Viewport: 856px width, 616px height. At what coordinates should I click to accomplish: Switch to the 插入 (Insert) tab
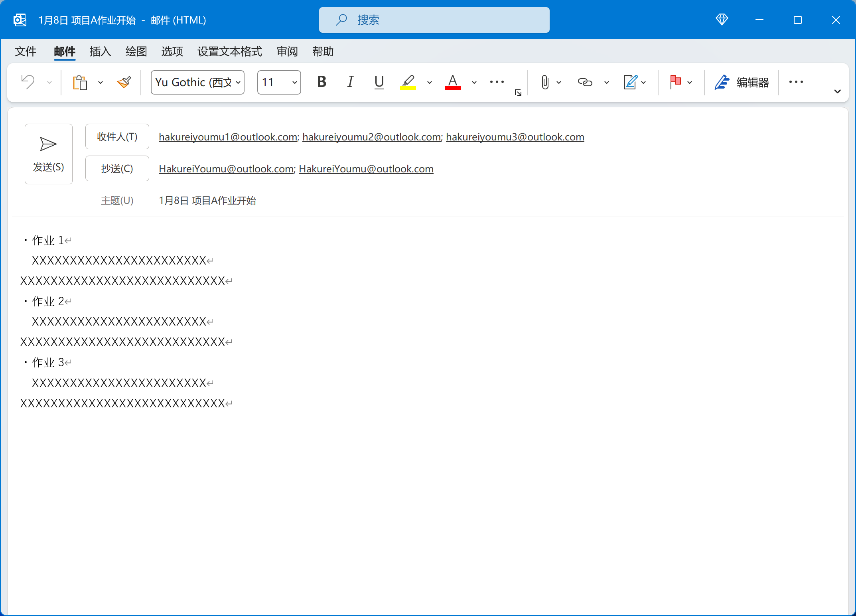click(100, 51)
